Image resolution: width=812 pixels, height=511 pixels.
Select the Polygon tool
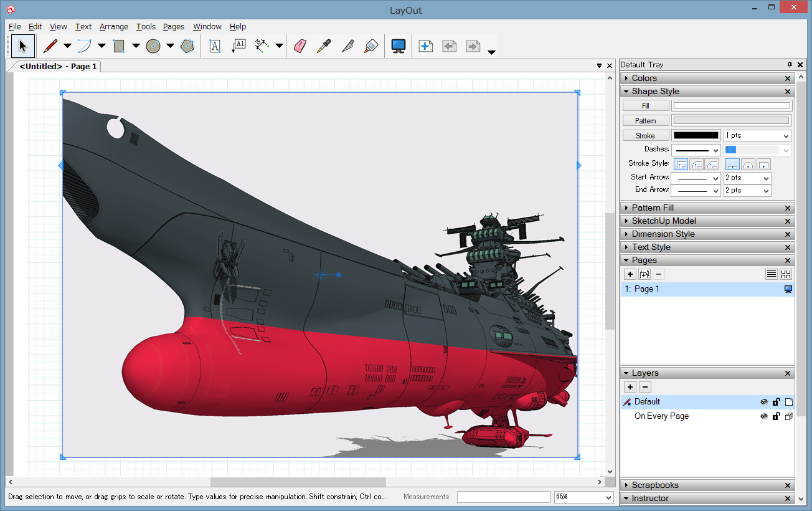point(187,46)
